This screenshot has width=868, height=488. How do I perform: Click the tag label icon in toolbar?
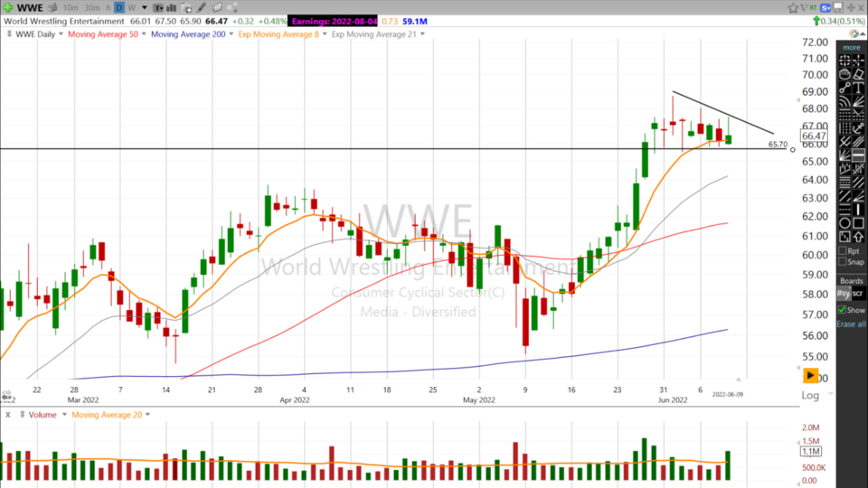pos(217,8)
